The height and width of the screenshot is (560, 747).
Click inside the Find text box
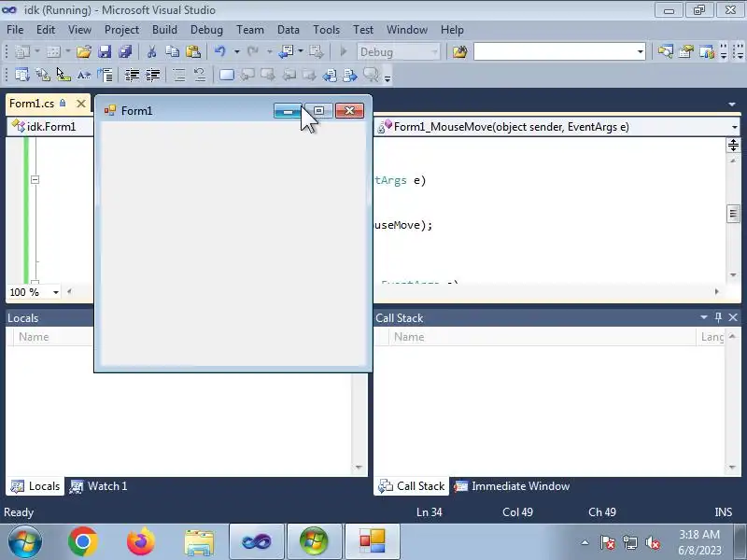click(x=555, y=52)
